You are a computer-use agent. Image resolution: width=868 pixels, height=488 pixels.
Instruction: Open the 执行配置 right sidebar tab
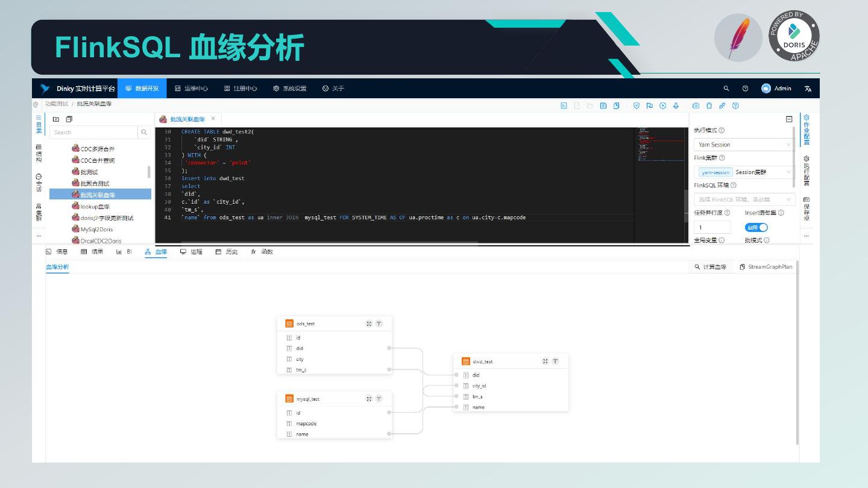point(807,171)
